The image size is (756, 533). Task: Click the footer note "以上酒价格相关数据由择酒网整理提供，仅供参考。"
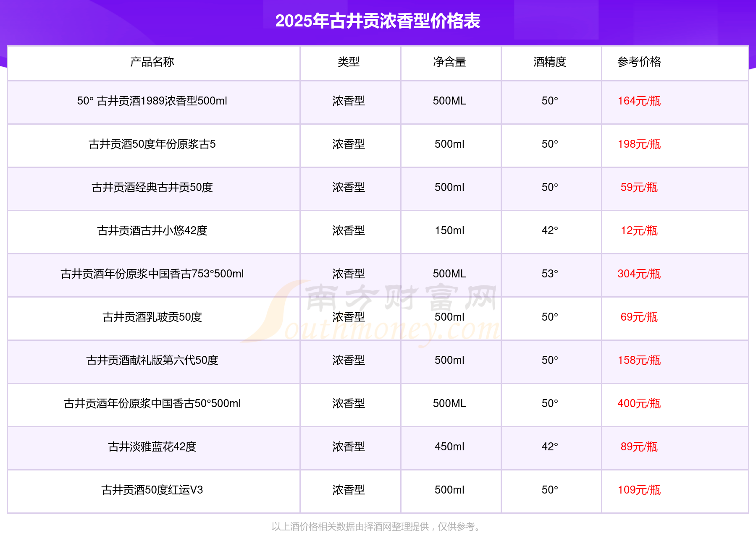(x=377, y=527)
